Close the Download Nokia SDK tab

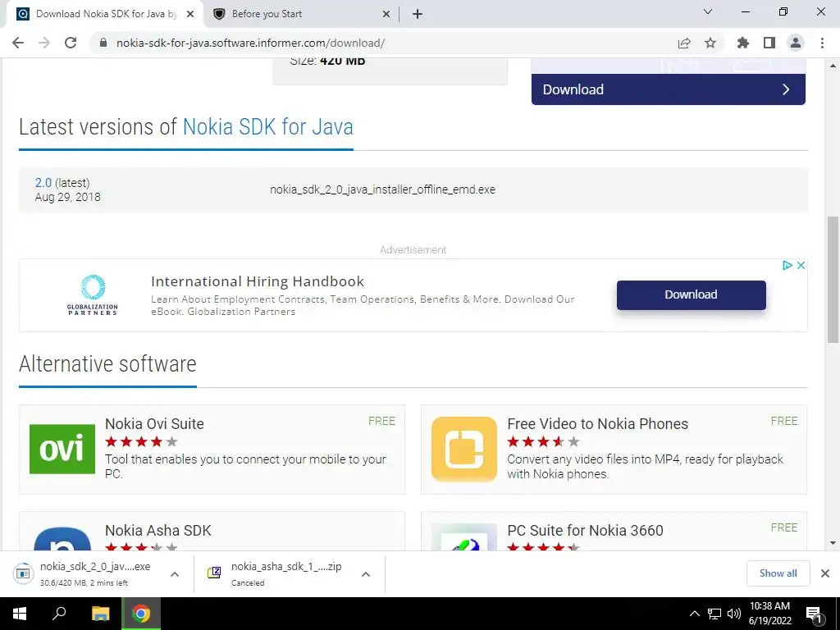(190, 14)
